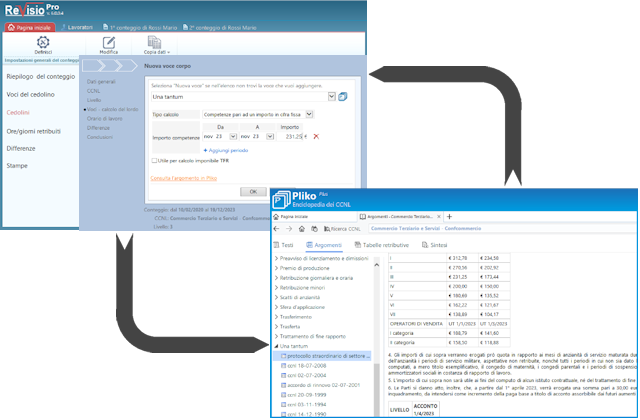
Task: Open Tabelle retributive tab in Pliko
Action: (x=381, y=245)
